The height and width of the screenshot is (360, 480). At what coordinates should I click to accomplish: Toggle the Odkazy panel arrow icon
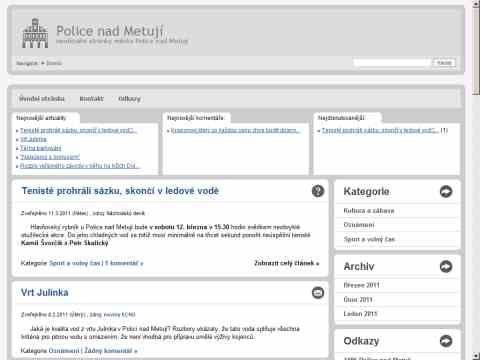446,341
